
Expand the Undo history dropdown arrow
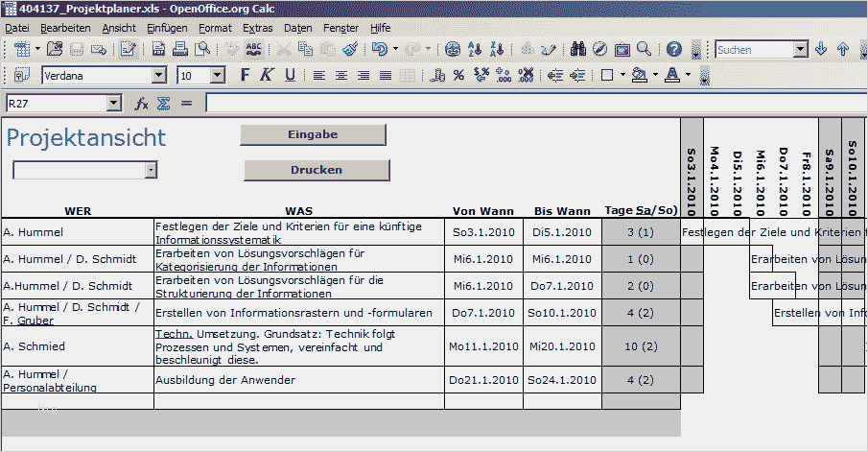click(395, 49)
